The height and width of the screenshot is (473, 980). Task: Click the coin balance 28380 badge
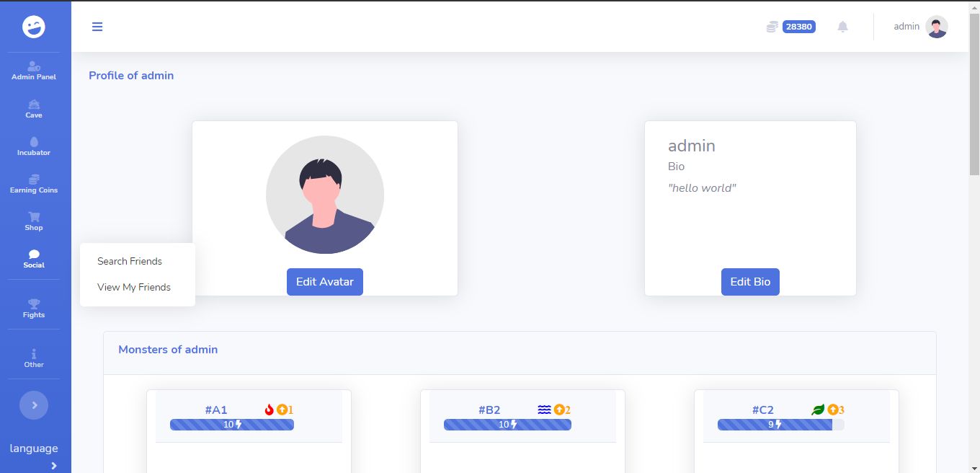pos(799,27)
